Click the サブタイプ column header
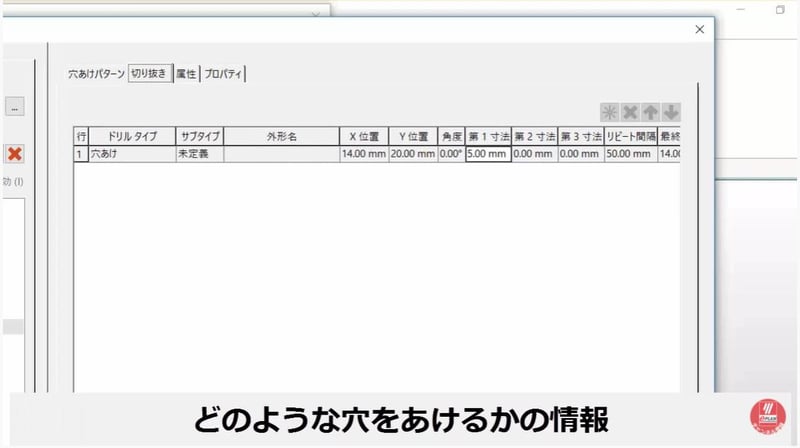 tap(199, 136)
